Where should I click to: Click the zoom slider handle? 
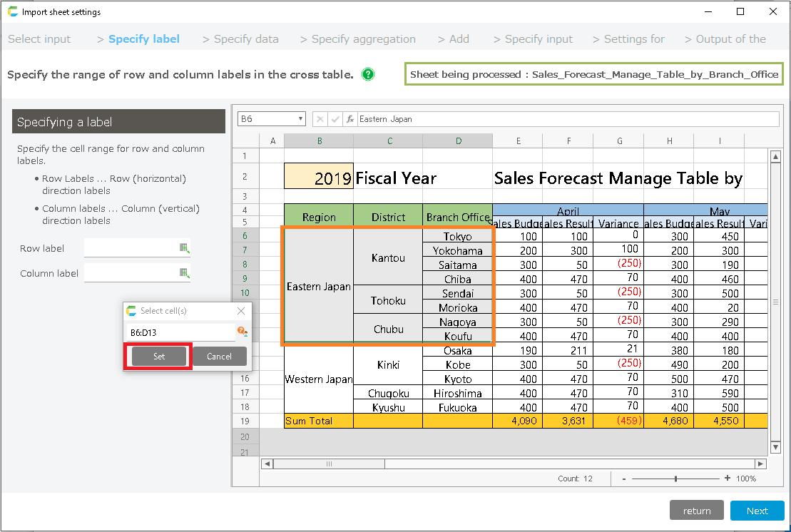[x=675, y=479]
